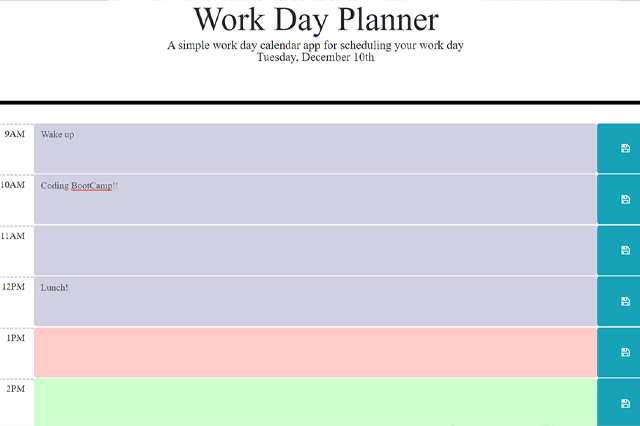Click the green 2PM text area

315,402
